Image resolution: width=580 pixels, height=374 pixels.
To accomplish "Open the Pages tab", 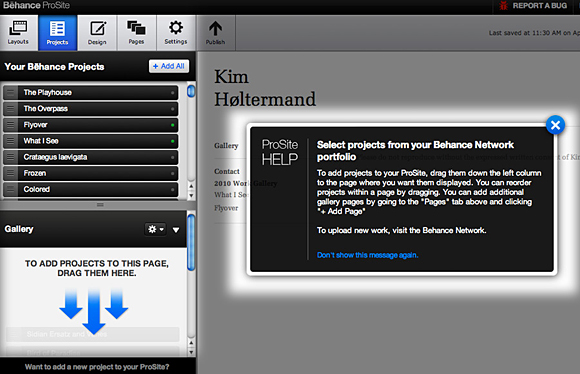I will coord(136,33).
